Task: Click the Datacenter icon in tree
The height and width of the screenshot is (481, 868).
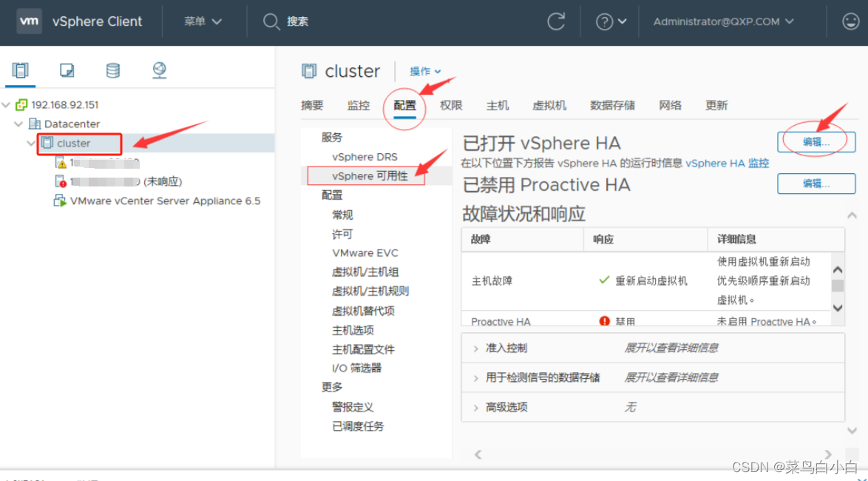Action: [34, 124]
